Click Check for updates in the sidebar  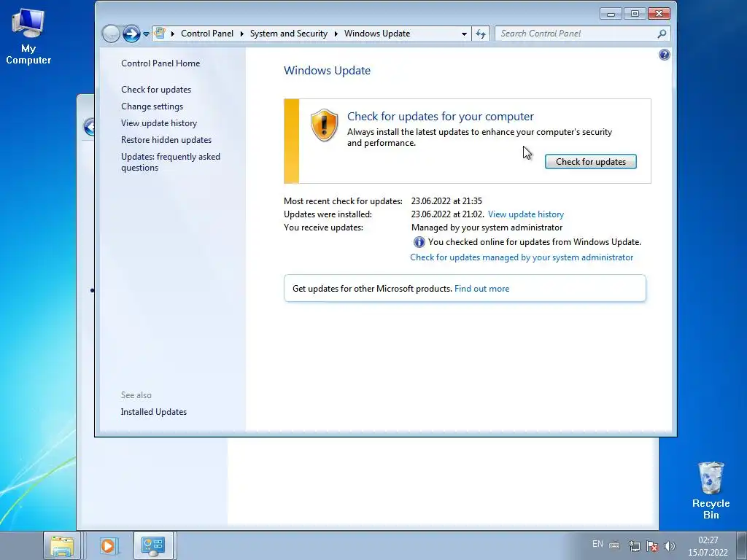pos(156,90)
